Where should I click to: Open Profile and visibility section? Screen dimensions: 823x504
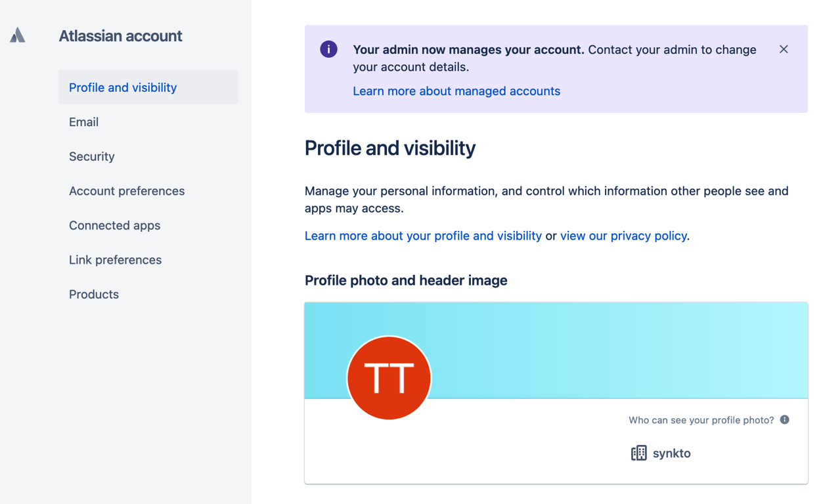point(148,87)
